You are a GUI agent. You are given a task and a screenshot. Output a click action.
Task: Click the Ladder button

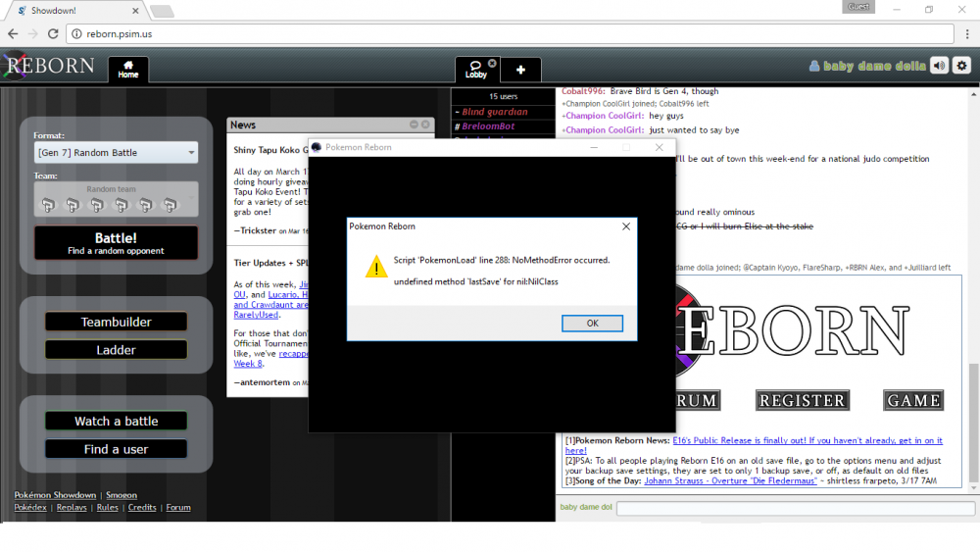point(116,350)
